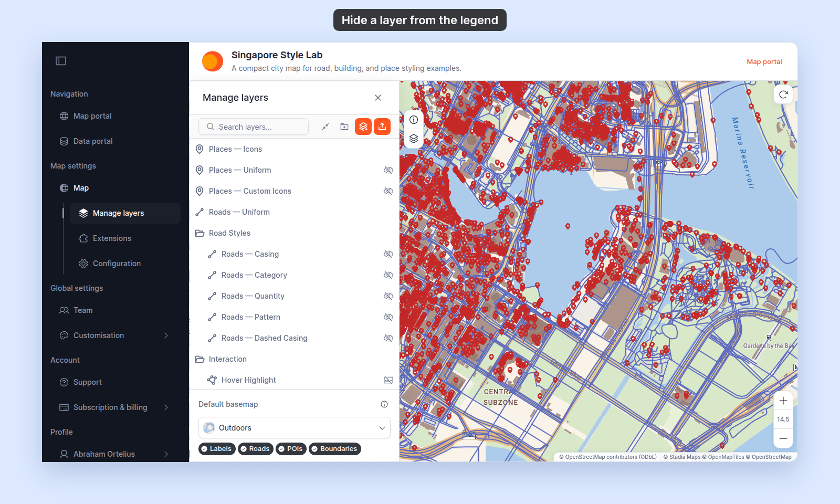Close the Manage layers panel
This screenshot has width=840, height=504.
(x=378, y=98)
